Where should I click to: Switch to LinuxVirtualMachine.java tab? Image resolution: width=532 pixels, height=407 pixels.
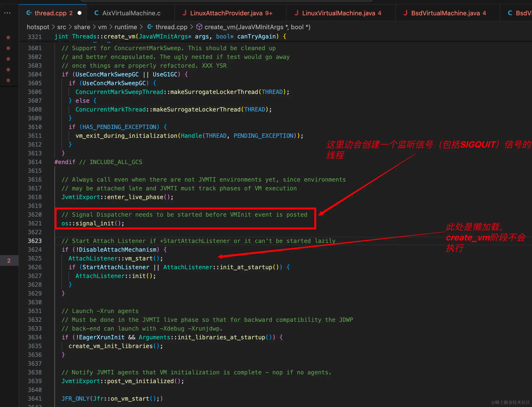coord(338,13)
